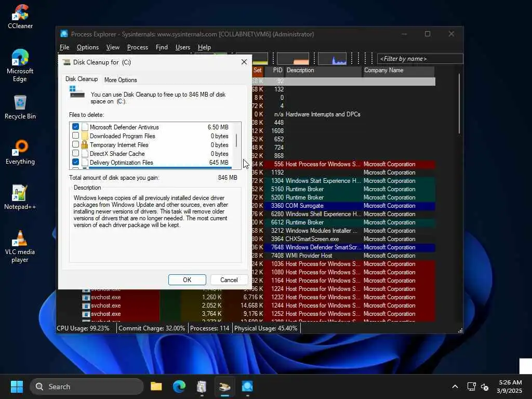Open the Options menu

pyautogui.click(x=87, y=47)
